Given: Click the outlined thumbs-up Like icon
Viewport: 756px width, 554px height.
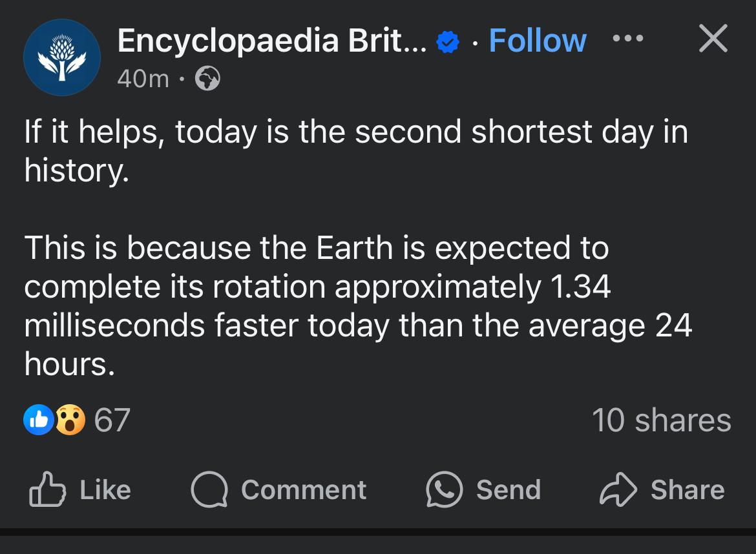Looking at the screenshot, I should [x=47, y=489].
